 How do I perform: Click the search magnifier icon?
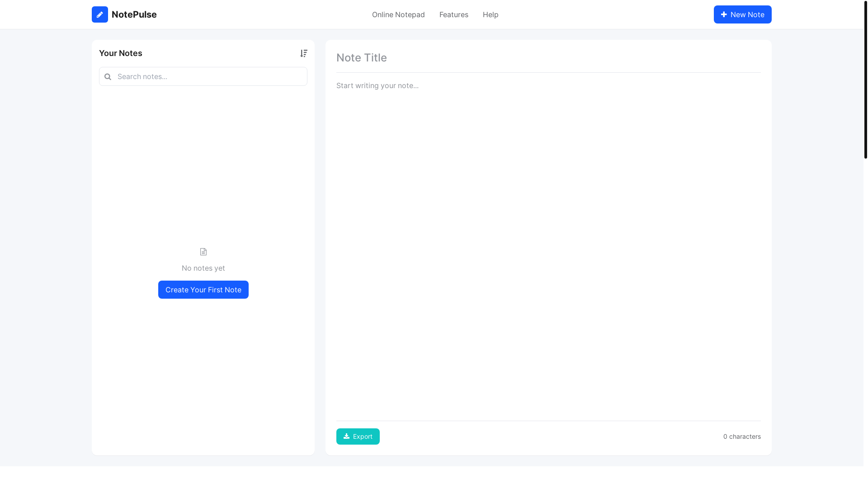point(108,77)
